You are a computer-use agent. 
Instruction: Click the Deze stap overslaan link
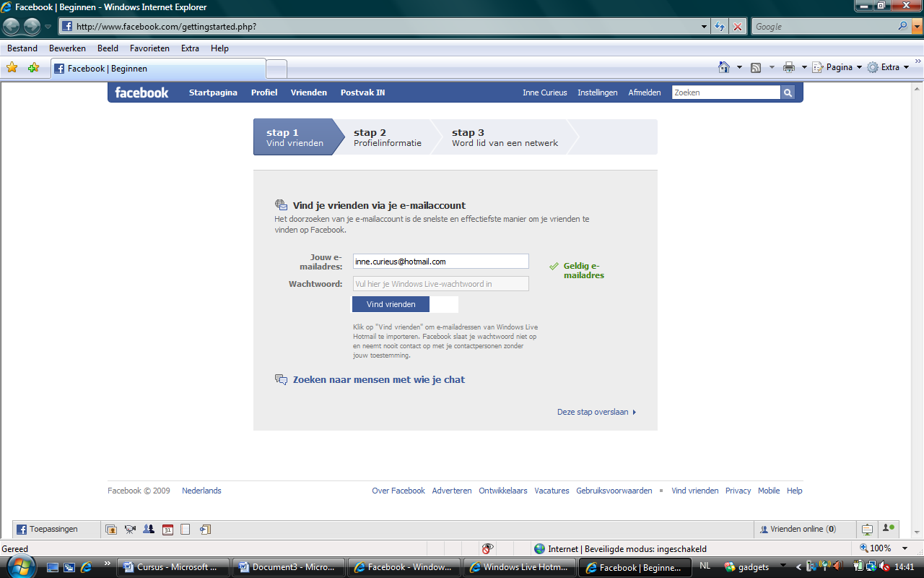pos(596,412)
